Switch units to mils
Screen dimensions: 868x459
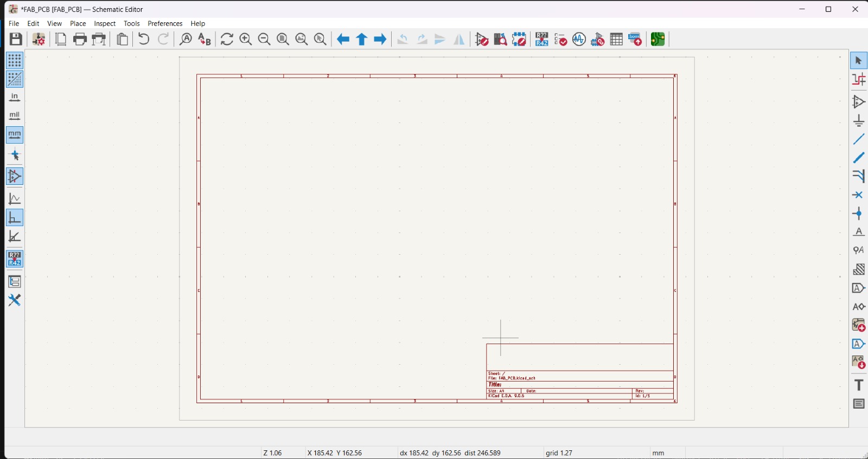tap(15, 116)
